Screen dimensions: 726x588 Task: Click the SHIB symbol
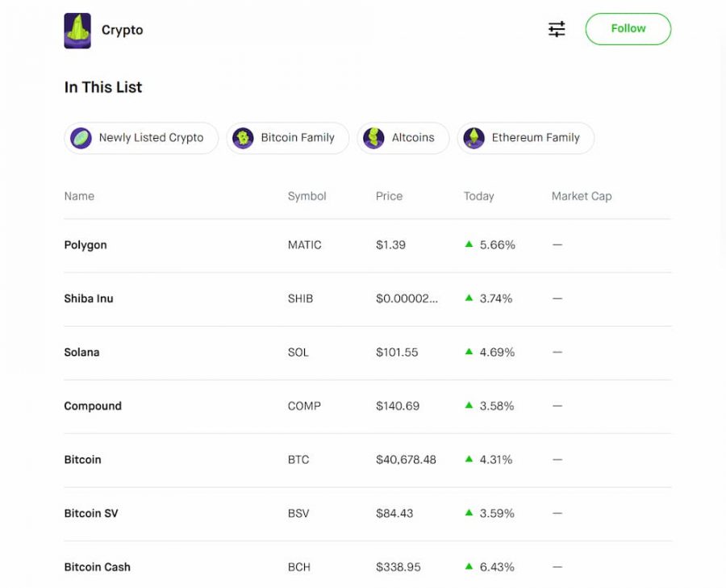(x=301, y=298)
